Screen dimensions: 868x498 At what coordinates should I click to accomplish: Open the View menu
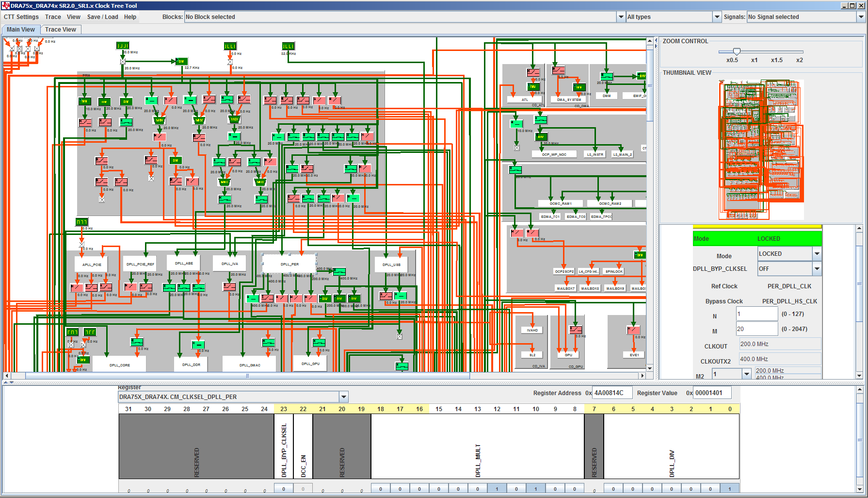coord(74,17)
